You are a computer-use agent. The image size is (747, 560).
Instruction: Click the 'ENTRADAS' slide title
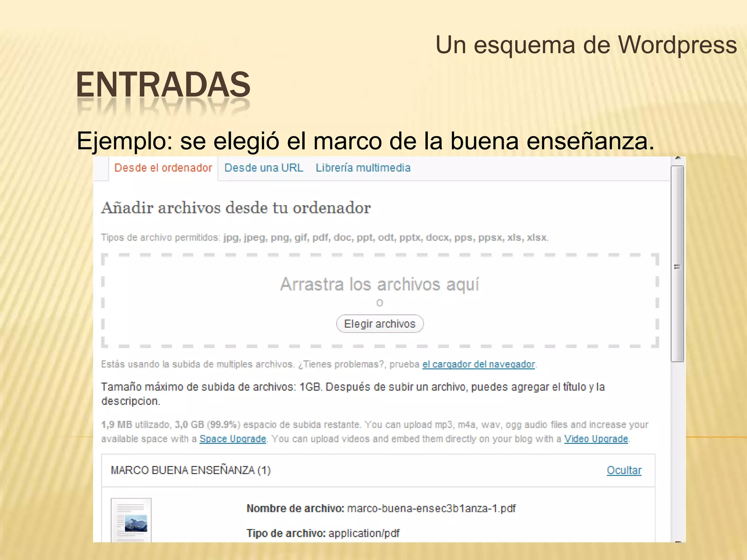(x=163, y=85)
